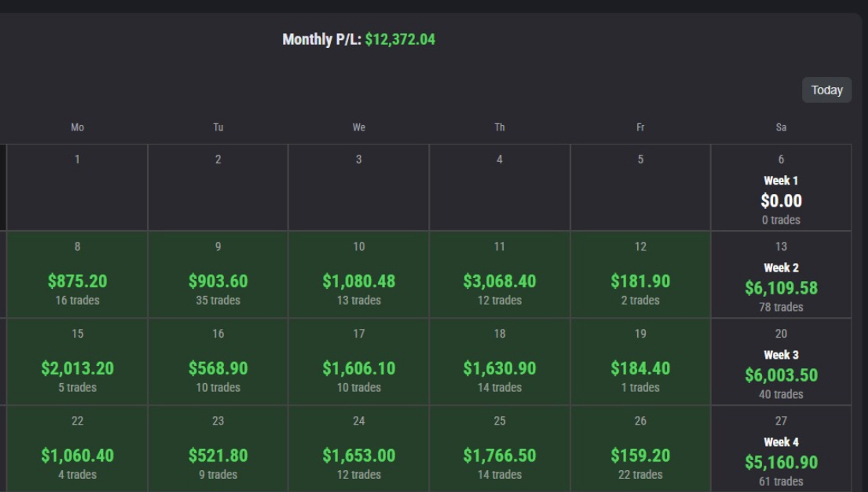The height and width of the screenshot is (492, 868).
Task: Open day 16 showing $568.90
Action: coord(218,361)
